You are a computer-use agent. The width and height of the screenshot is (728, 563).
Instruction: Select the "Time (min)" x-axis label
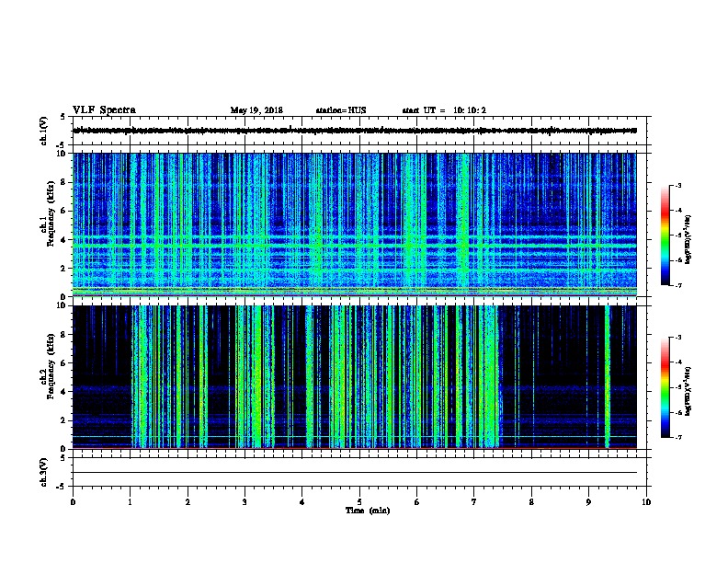368,511
